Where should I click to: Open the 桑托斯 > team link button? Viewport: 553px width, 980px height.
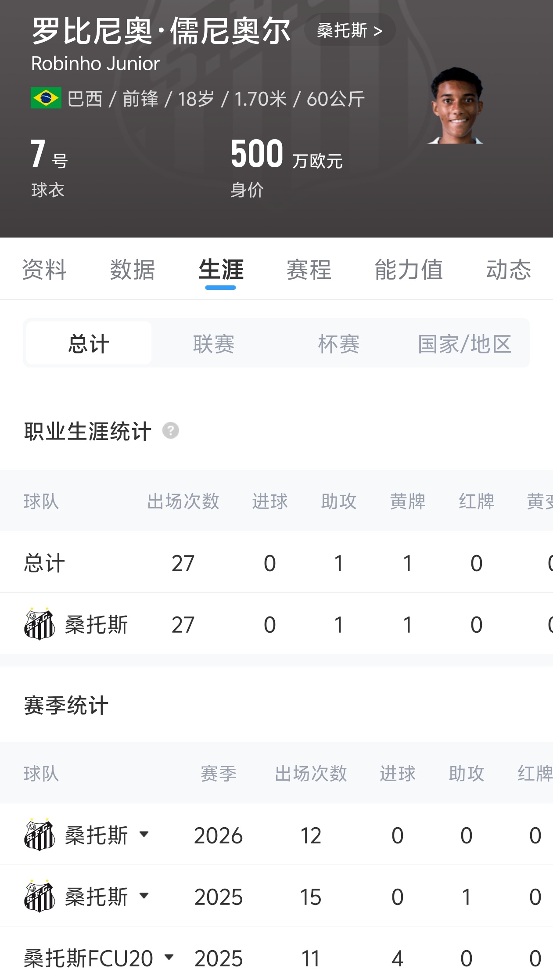(350, 30)
